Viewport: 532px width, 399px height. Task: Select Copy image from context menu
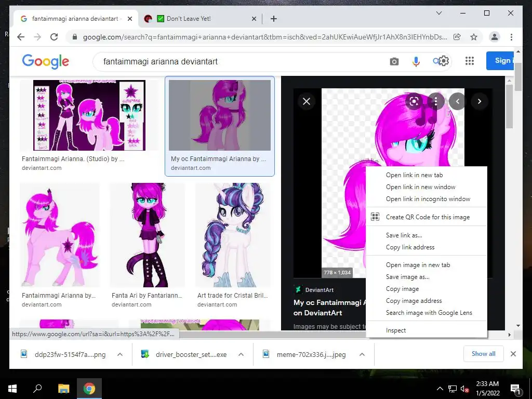coord(427,289)
